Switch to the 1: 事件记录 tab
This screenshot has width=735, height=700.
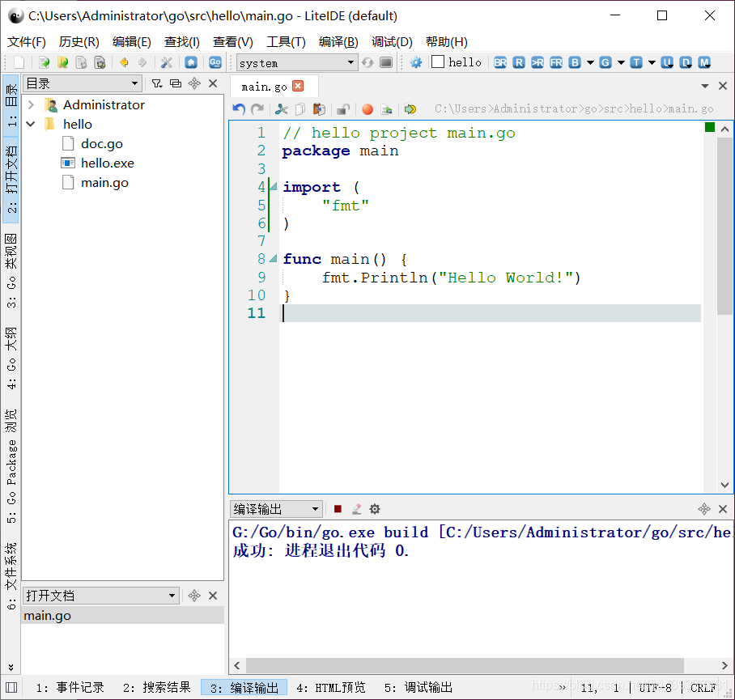click(x=70, y=687)
